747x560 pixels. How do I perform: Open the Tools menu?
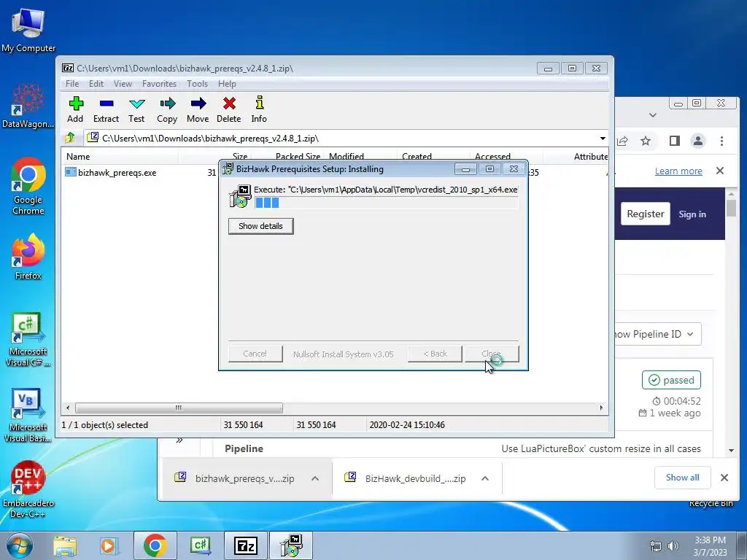click(x=197, y=84)
